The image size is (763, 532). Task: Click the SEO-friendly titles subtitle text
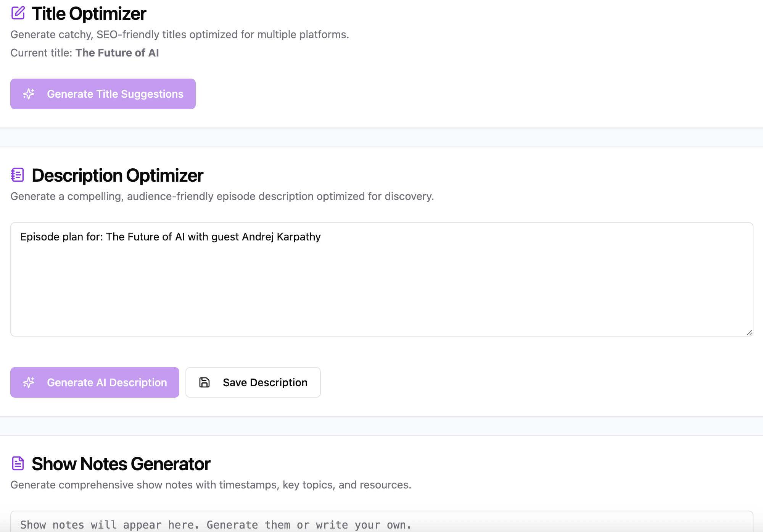(x=180, y=34)
